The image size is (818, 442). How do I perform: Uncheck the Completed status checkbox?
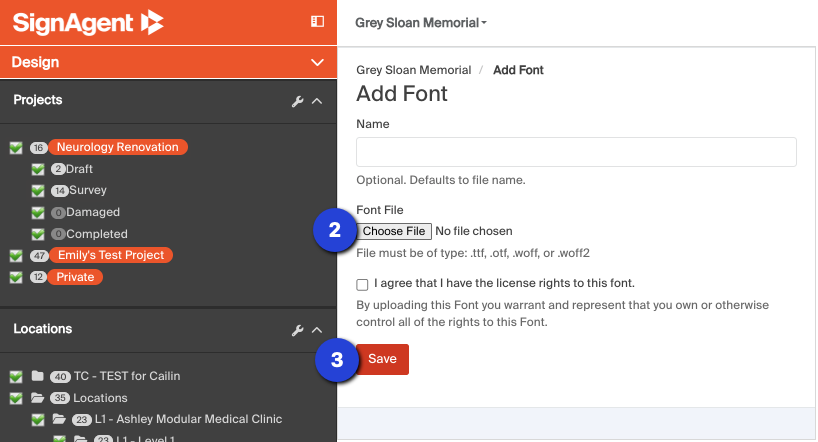click(x=38, y=234)
